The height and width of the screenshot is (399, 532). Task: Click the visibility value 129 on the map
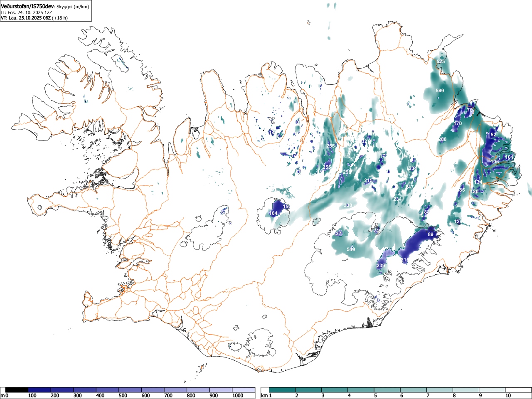coord(458,222)
